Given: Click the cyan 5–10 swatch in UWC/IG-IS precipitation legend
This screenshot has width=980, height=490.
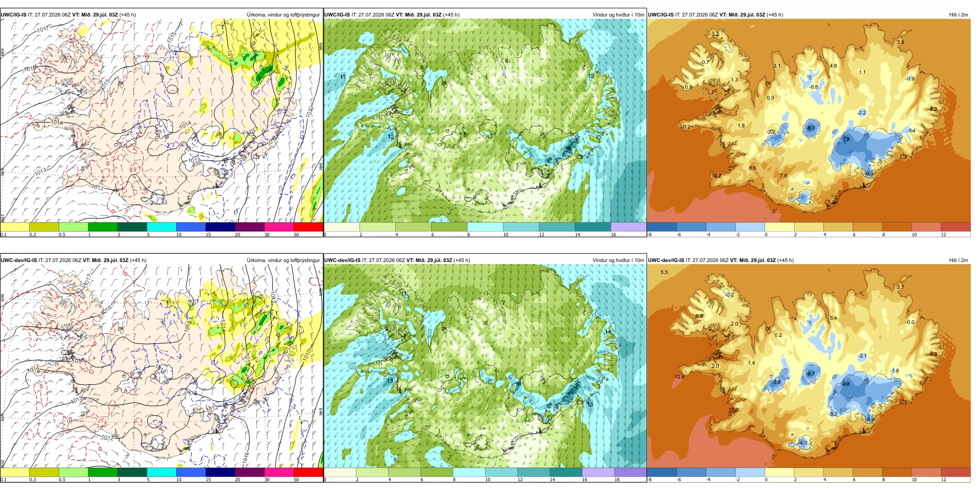Looking at the screenshot, I should tap(161, 227).
